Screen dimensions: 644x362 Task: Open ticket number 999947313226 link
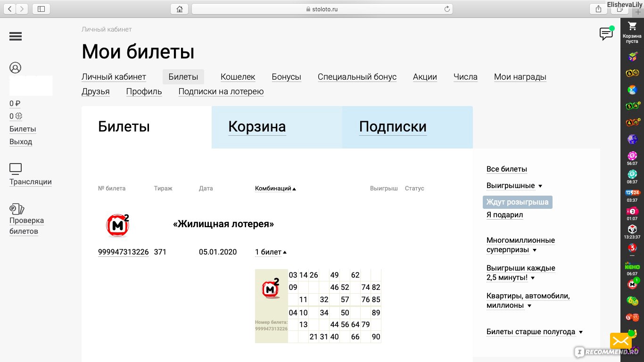pos(124,252)
